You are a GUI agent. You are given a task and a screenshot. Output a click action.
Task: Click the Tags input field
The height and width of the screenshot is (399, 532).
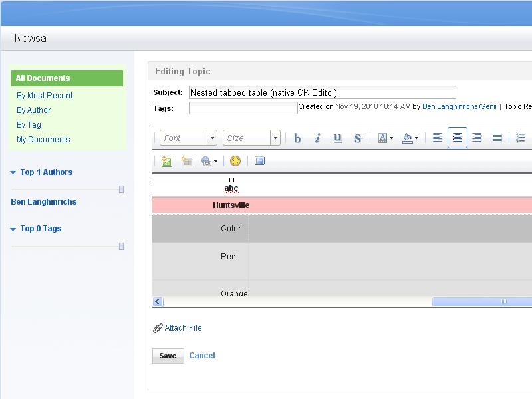pyautogui.click(x=243, y=108)
